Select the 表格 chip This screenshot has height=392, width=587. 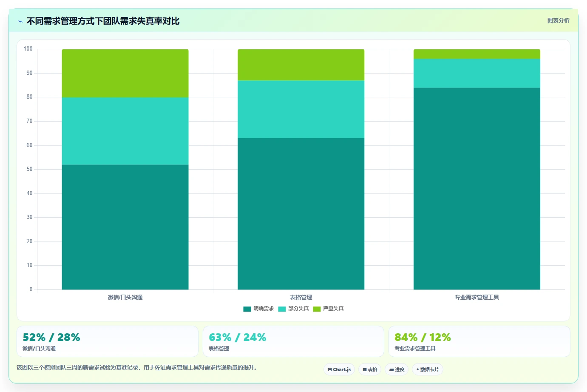[x=370, y=369]
